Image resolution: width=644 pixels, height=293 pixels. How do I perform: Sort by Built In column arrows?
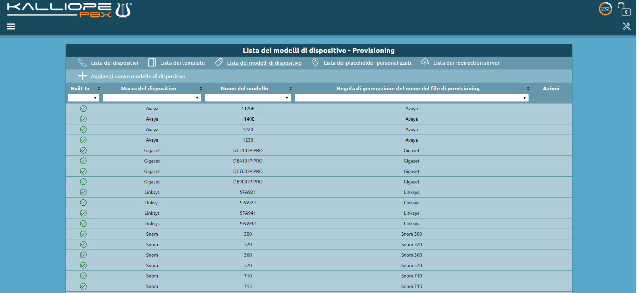pyautogui.click(x=99, y=88)
